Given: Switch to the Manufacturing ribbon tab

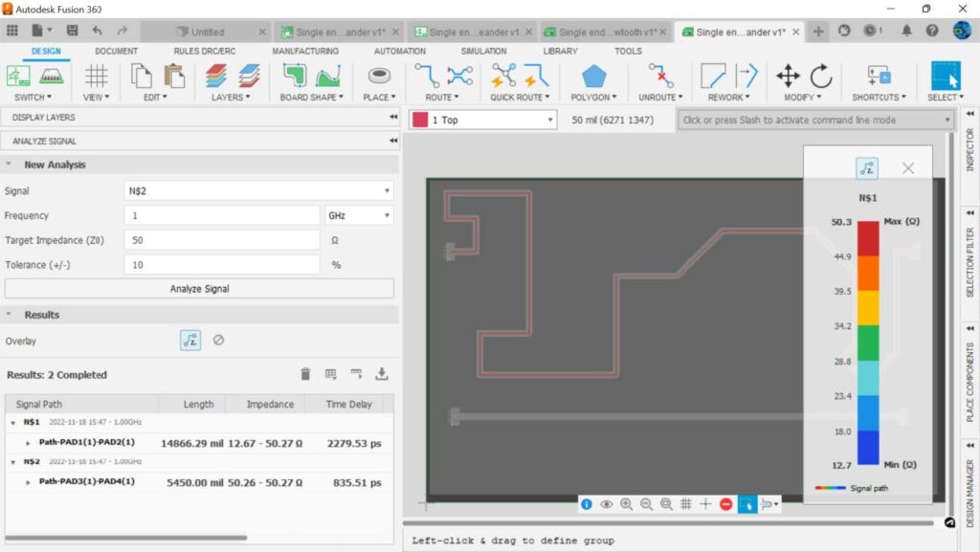Looking at the screenshot, I should point(305,51).
